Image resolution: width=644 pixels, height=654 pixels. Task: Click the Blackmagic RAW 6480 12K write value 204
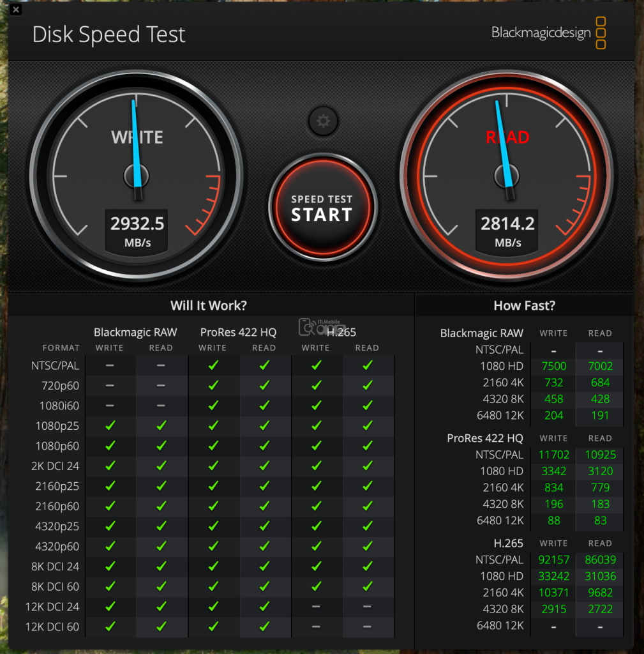pyautogui.click(x=553, y=415)
